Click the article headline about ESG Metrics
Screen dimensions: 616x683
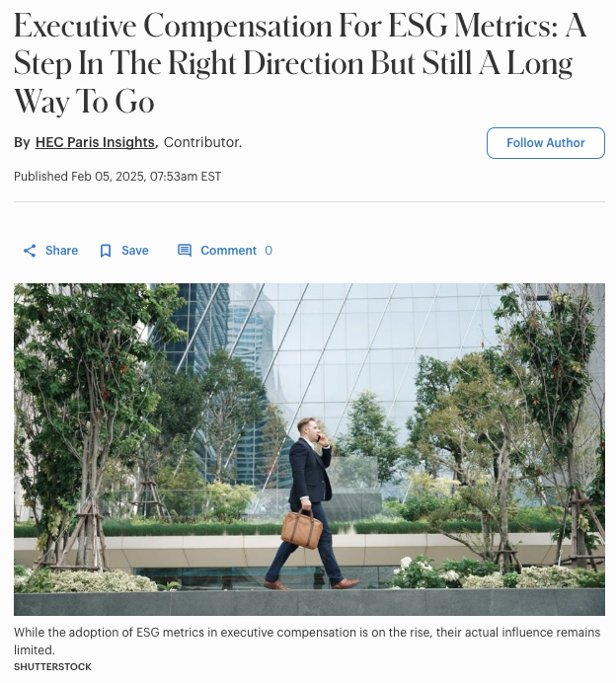click(x=300, y=63)
